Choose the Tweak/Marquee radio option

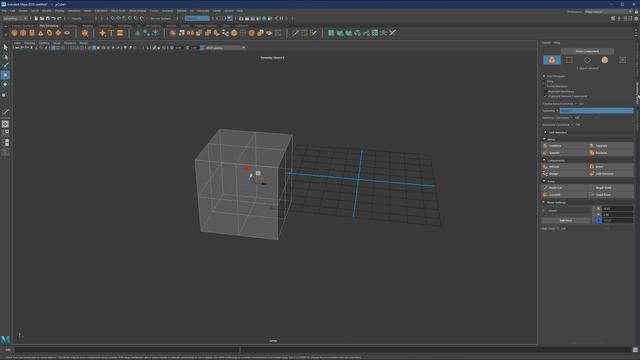[x=545, y=87]
